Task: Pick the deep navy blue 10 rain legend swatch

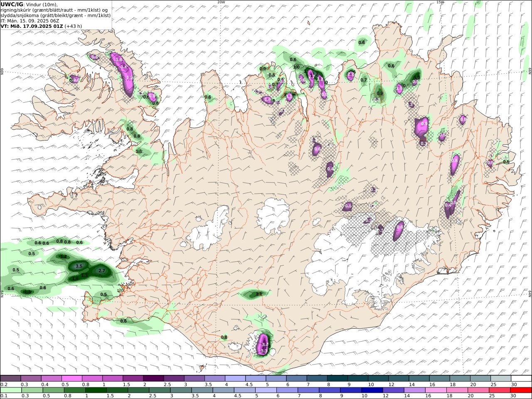Action: tap(372, 390)
